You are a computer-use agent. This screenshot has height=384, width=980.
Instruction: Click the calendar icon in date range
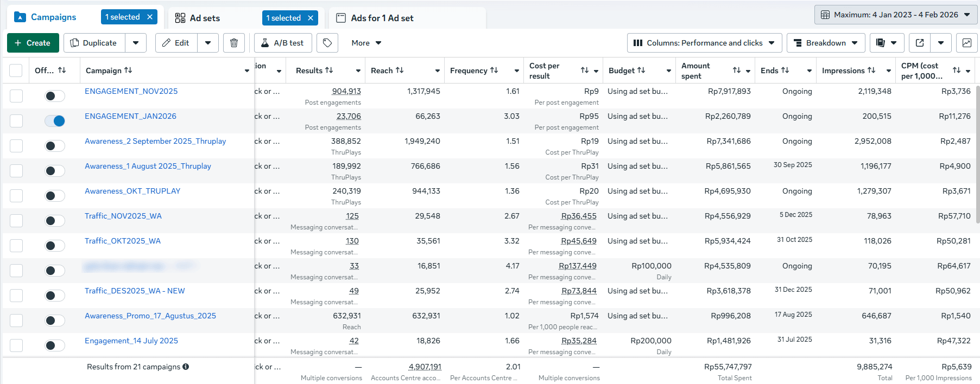pos(825,15)
